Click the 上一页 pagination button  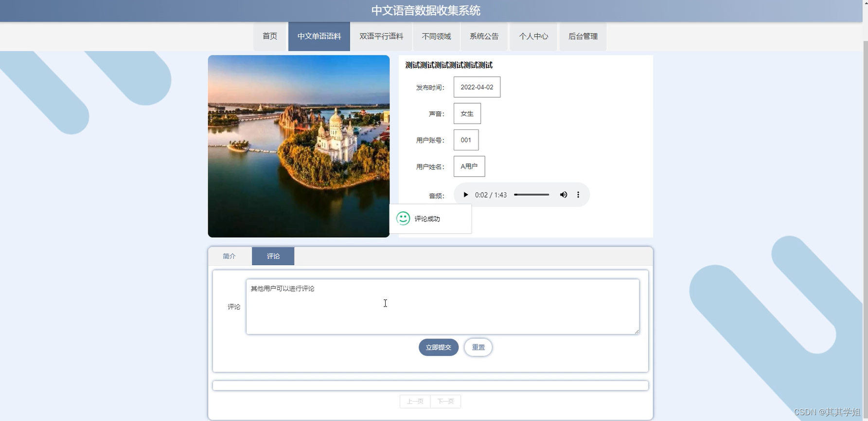pyautogui.click(x=415, y=402)
